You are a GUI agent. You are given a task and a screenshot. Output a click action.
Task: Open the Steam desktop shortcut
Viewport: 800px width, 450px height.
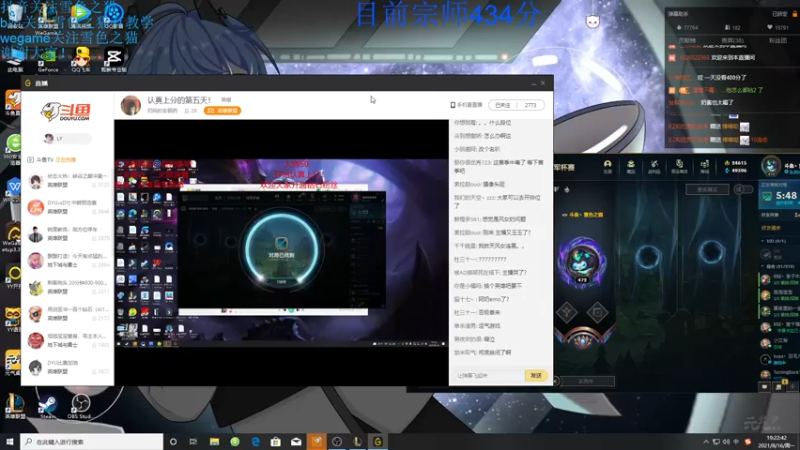47,406
